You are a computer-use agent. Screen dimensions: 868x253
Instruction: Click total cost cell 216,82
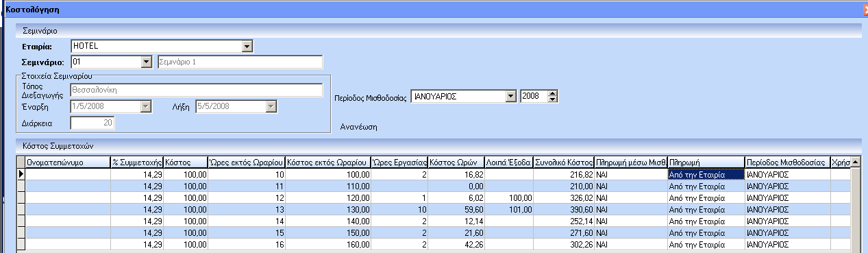tap(564, 175)
